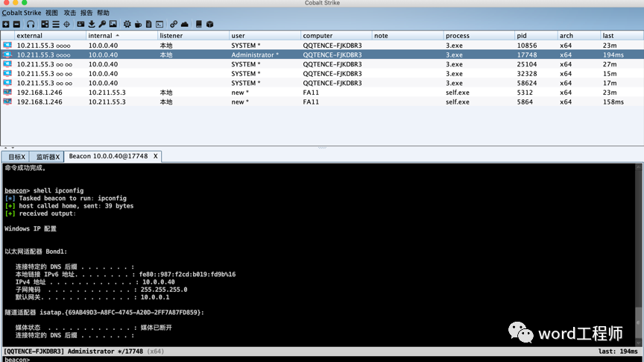Viewport: 644px width, 362px height.
Task: Click the cloud icon to manage the web server
Action: [x=185, y=25]
